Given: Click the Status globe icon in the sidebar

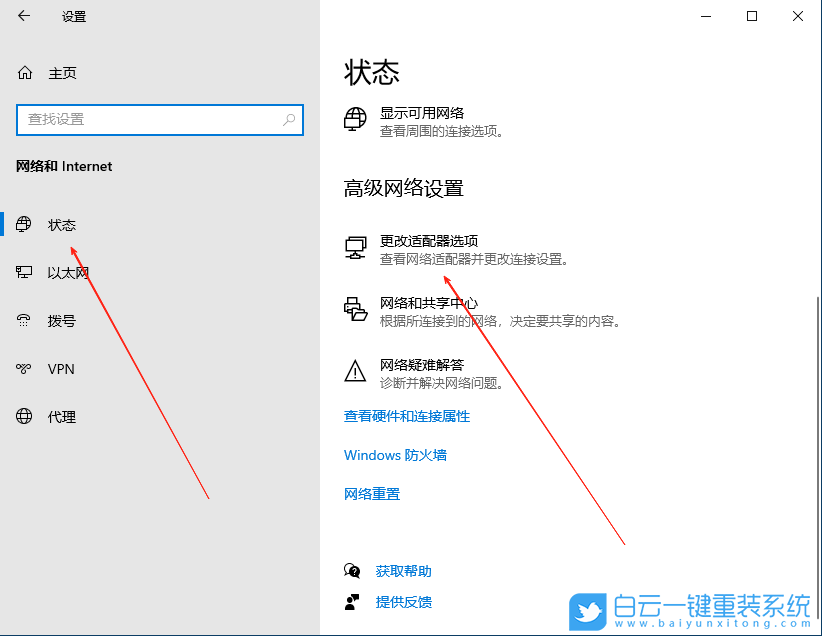Looking at the screenshot, I should pyautogui.click(x=23, y=224).
